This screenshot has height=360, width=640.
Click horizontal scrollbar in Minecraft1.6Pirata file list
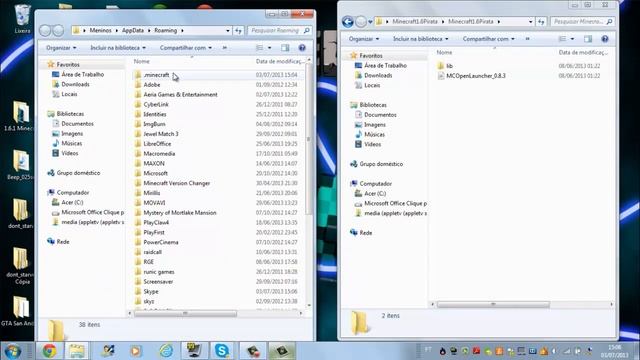[493, 304]
